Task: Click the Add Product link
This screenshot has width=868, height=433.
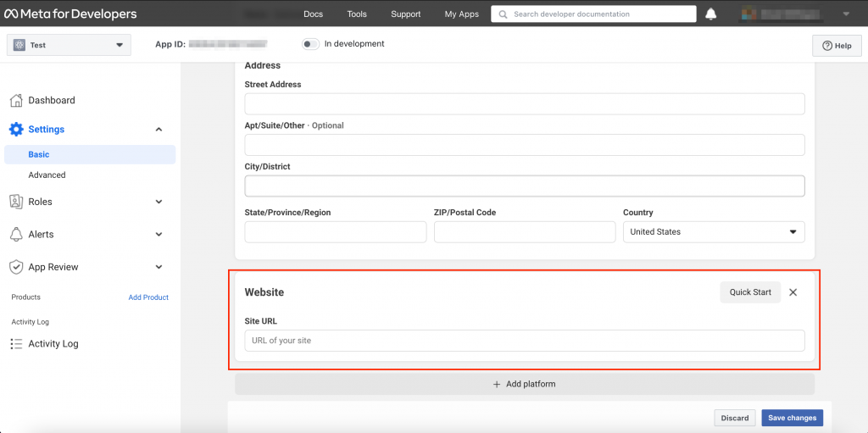Action: tap(148, 297)
